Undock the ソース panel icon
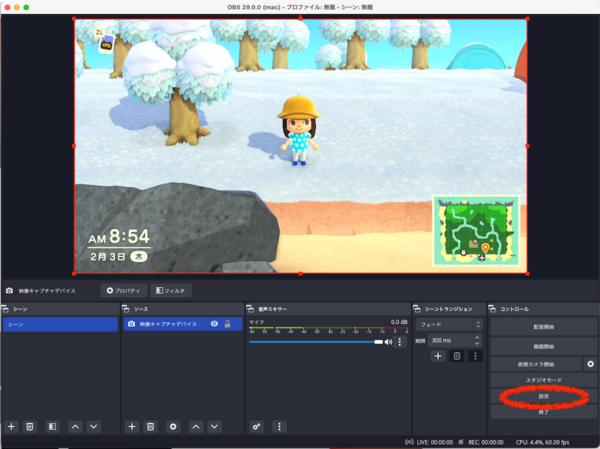 point(126,309)
